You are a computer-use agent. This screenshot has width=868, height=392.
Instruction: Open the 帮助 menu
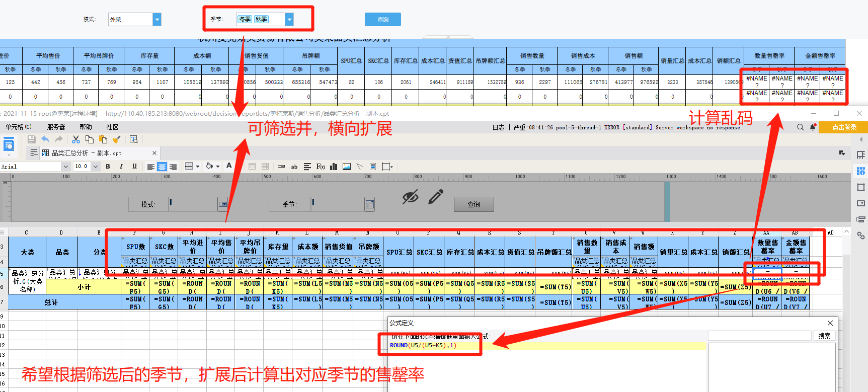pos(86,127)
